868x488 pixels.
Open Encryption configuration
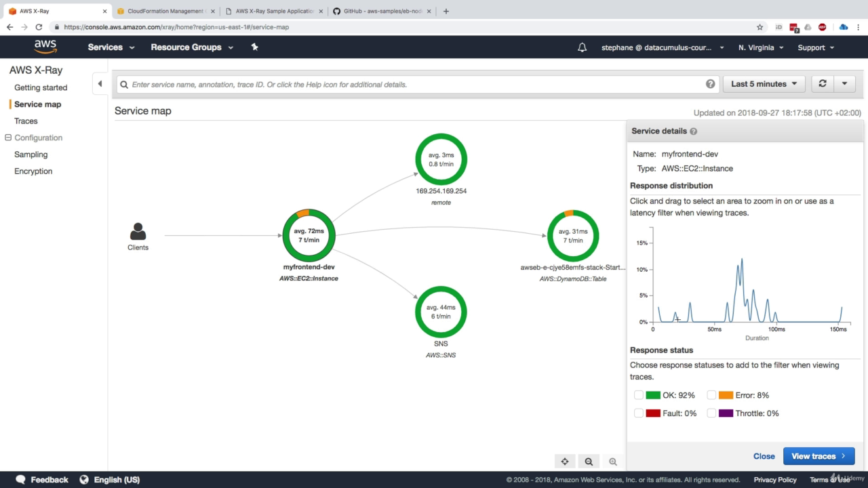[x=33, y=171]
